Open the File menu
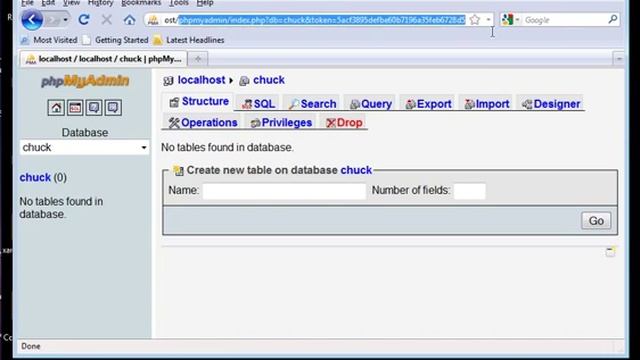This screenshot has width=640, height=360. [27, 3]
